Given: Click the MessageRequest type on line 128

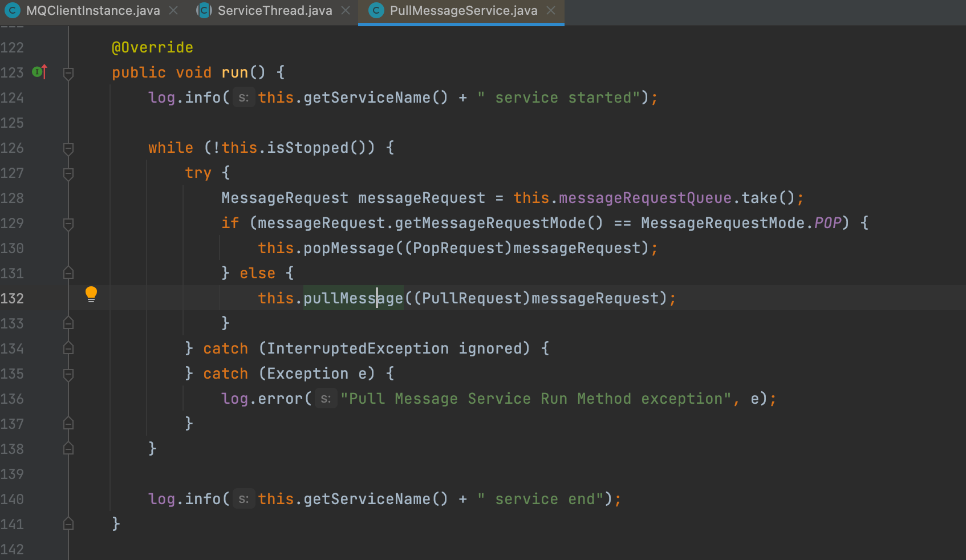Looking at the screenshot, I should tap(285, 198).
